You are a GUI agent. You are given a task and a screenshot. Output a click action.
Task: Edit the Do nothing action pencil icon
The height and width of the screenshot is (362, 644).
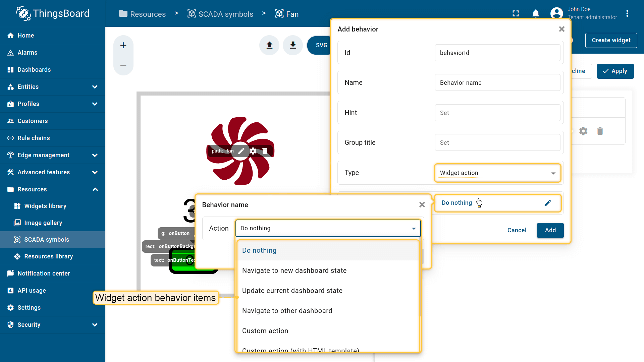(x=547, y=203)
